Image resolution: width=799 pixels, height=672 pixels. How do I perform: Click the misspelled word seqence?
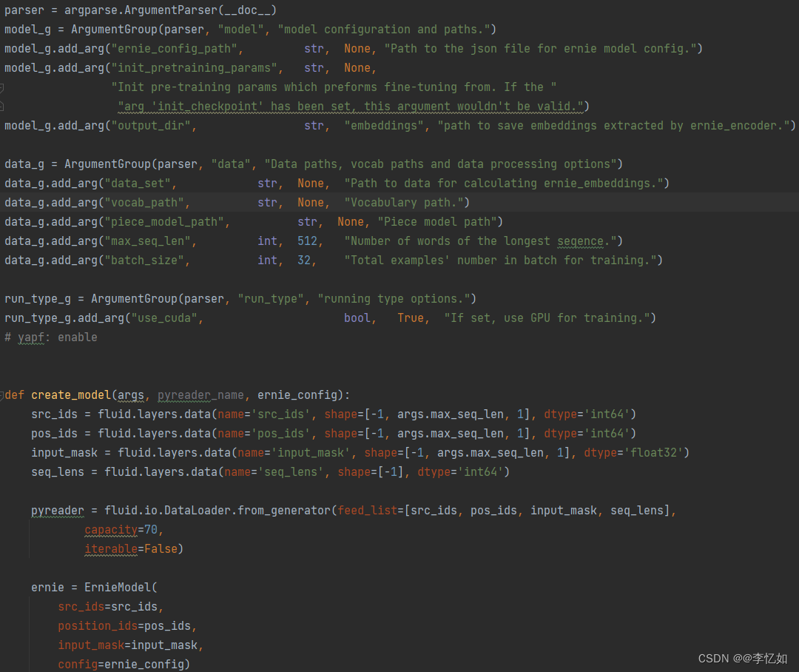(x=581, y=241)
